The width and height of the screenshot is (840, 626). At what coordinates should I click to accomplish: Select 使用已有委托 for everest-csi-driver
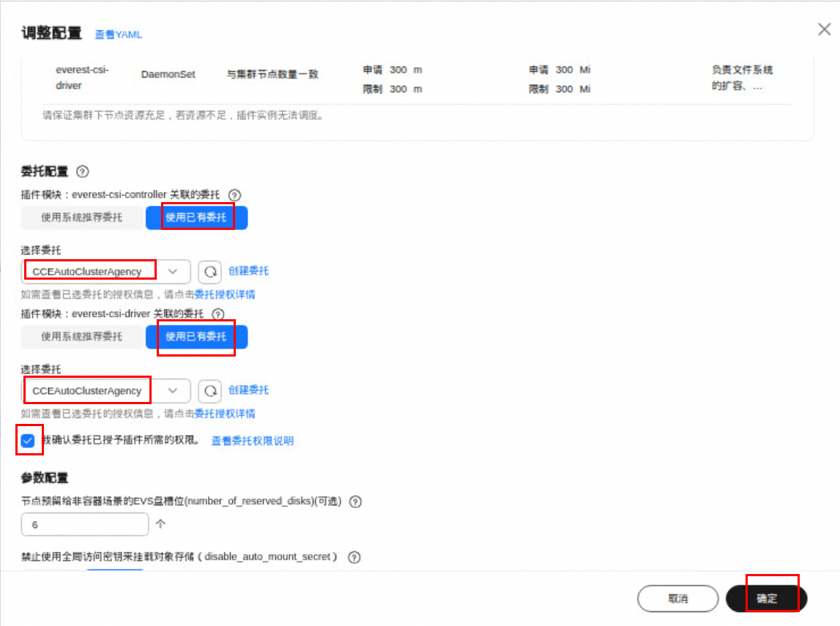tap(196, 337)
